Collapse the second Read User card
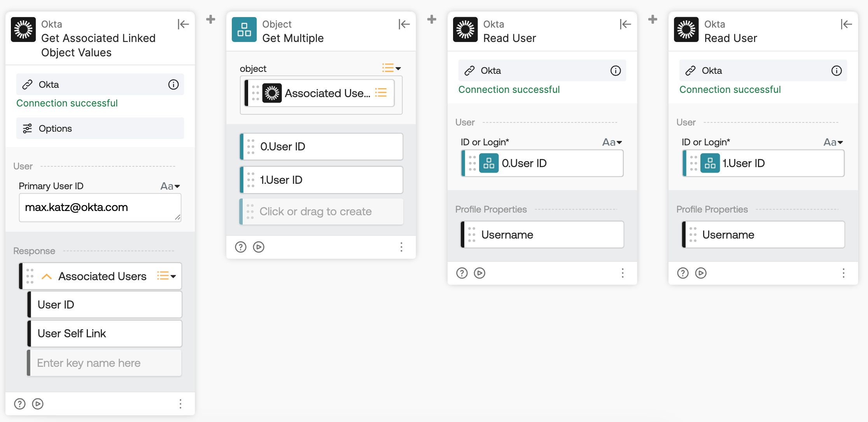Viewport: 868px width, 422px height. [846, 24]
